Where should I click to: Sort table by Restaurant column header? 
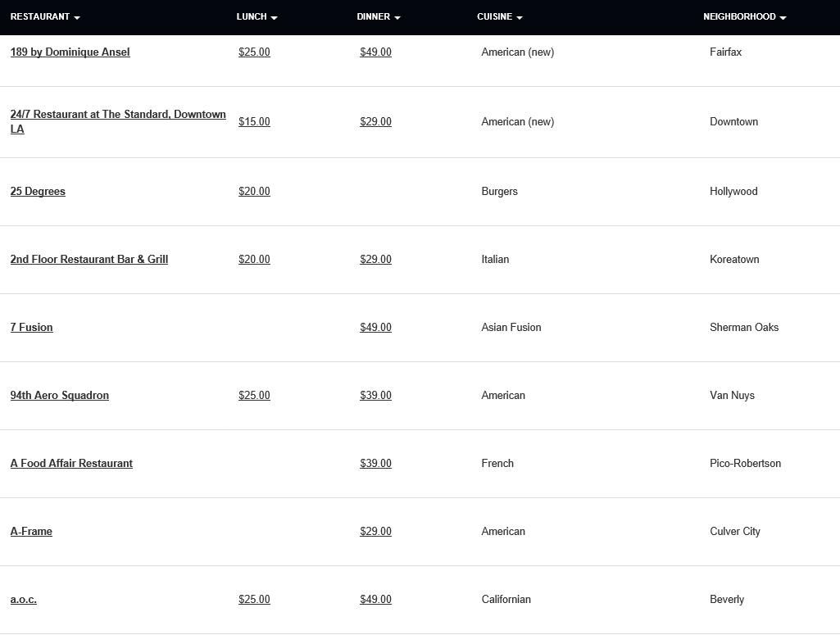[45, 16]
